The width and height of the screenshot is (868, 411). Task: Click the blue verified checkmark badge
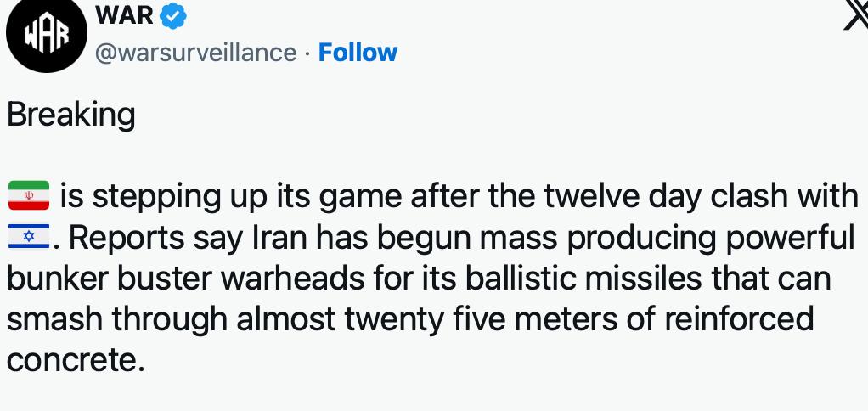pyautogui.click(x=174, y=14)
